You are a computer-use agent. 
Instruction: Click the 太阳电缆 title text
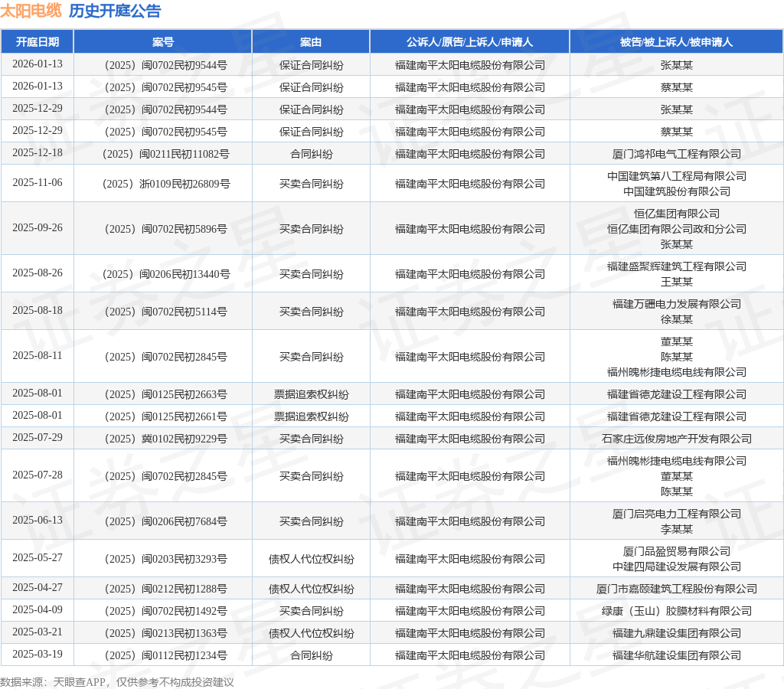31,11
